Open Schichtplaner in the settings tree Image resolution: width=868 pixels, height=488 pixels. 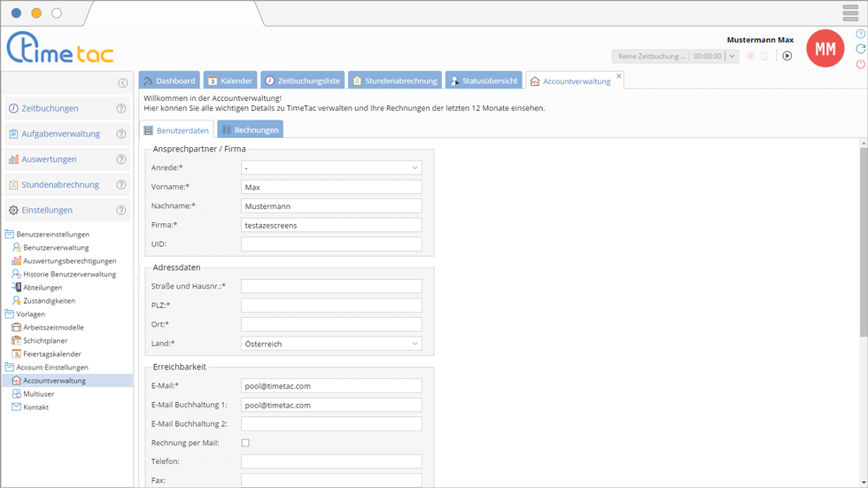pos(45,341)
